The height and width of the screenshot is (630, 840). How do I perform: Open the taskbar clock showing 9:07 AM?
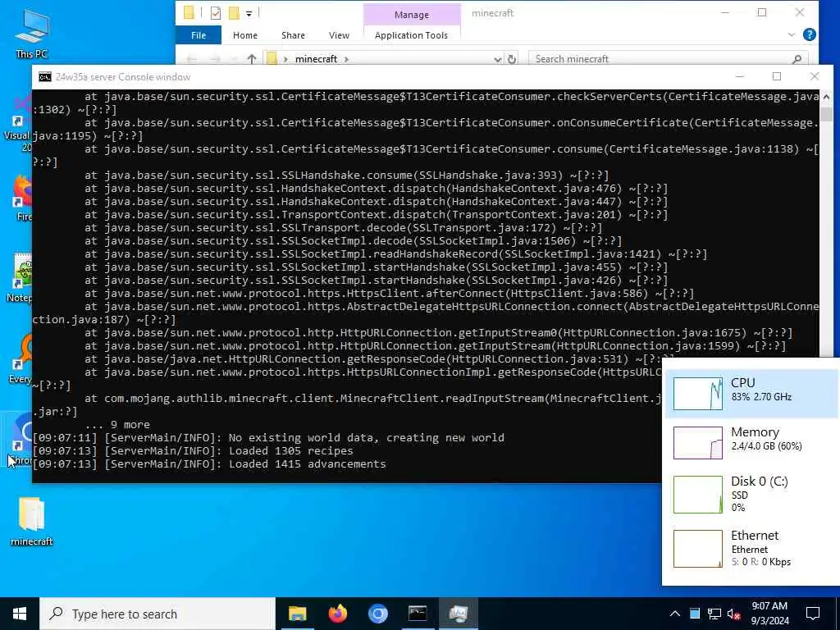769,614
